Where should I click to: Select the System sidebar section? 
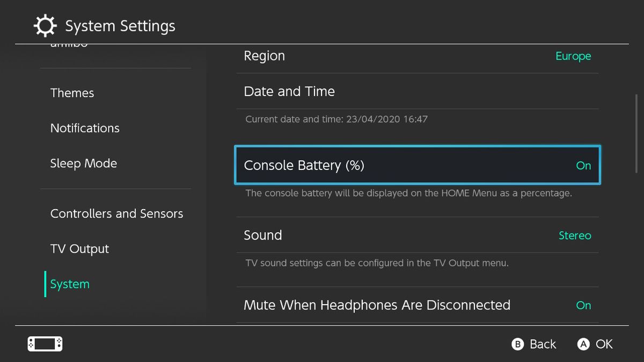69,284
